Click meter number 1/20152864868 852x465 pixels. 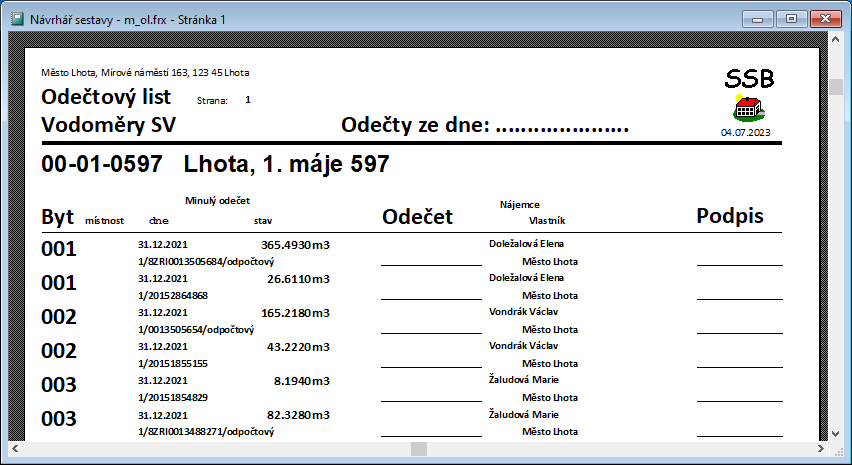pos(172,295)
